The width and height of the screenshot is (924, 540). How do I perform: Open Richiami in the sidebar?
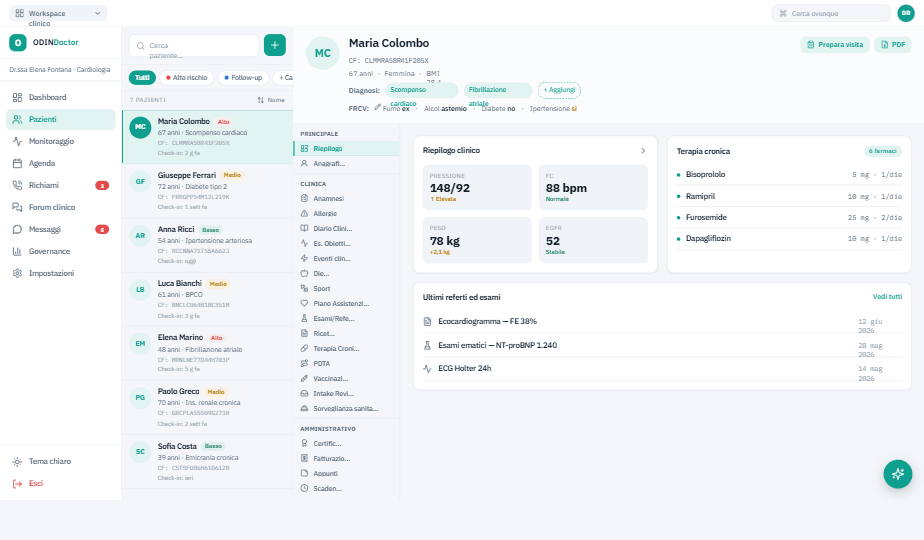pos(60,185)
